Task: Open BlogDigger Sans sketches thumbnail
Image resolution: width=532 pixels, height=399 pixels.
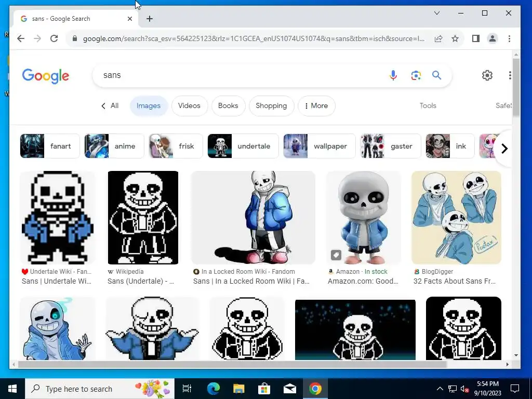Action: (456, 218)
